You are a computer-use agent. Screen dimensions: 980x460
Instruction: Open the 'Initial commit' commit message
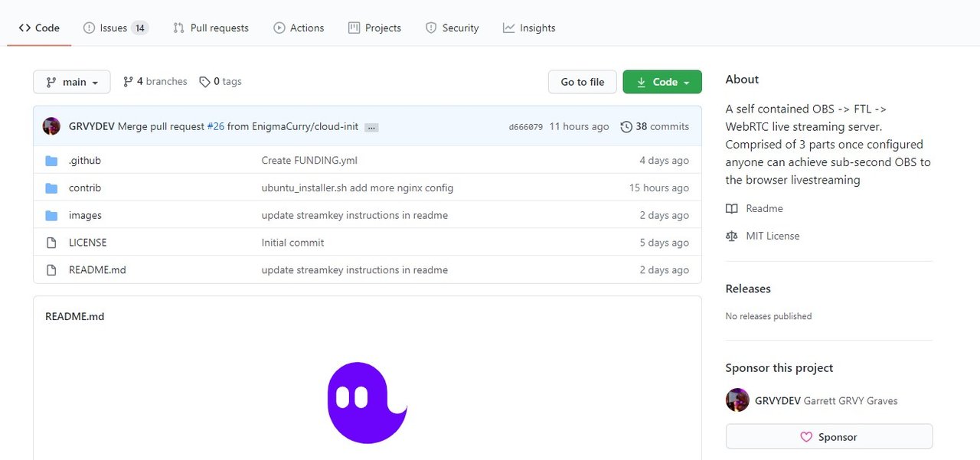click(292, 243)
